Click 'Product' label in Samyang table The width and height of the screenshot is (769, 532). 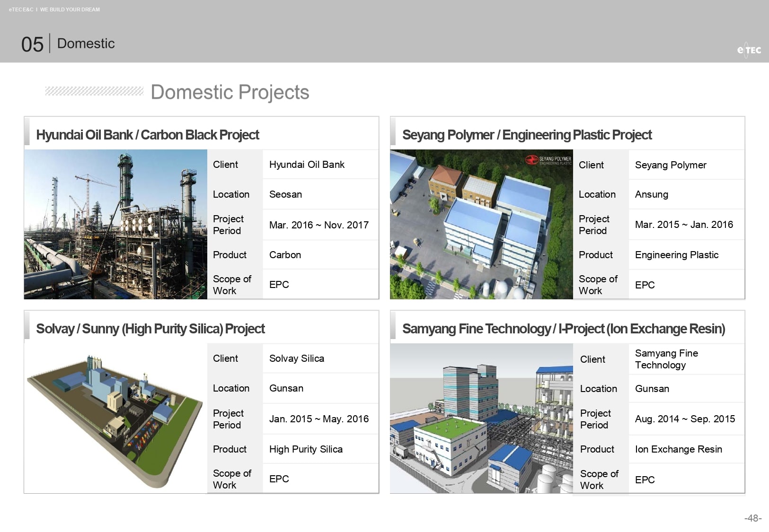[597, 449]
